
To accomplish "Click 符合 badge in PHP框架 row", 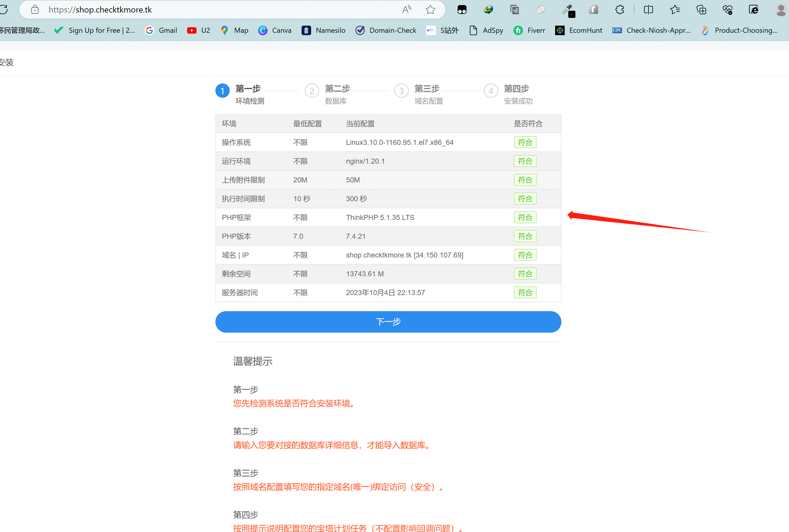I will [x=525, y=218].
